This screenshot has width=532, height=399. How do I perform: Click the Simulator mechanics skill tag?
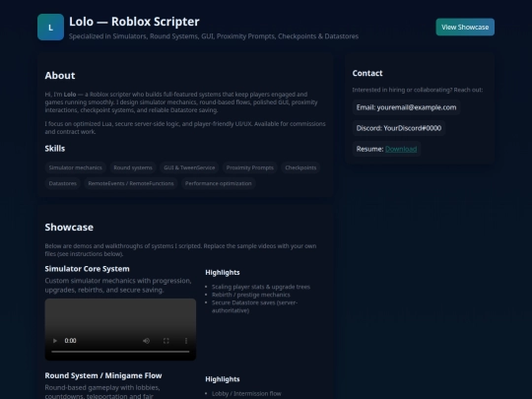(x=75, y=167)
